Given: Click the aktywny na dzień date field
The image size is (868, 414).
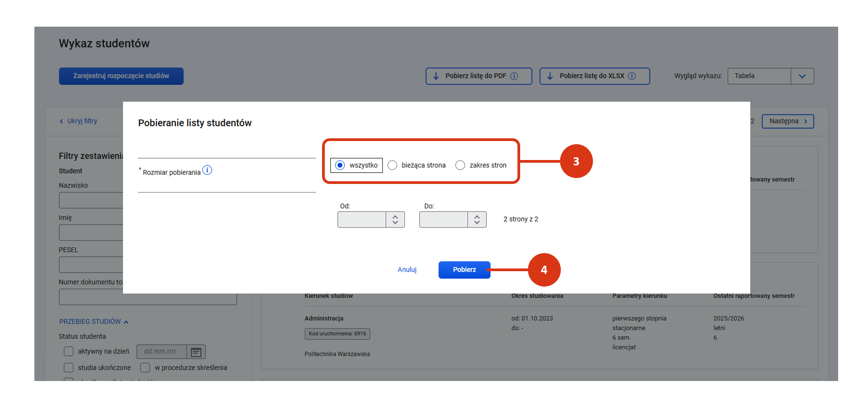Looking at the screenshot, I should click(162, 352).
